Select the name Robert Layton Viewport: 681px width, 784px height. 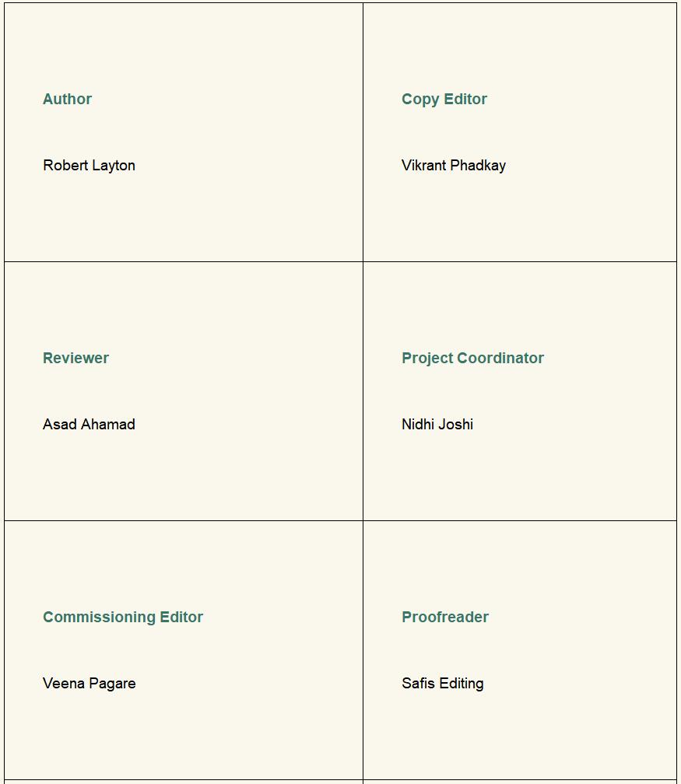[x=89, y=165]
